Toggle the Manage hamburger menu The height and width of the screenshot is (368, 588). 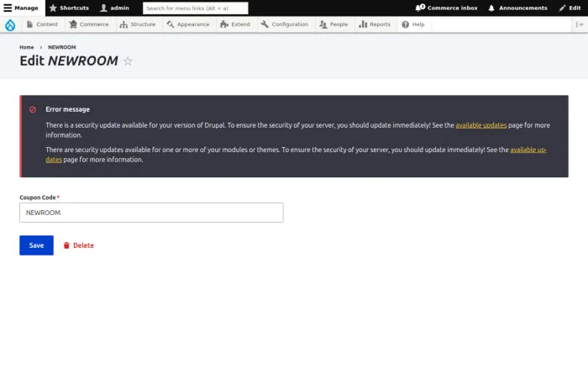(23, 8)
